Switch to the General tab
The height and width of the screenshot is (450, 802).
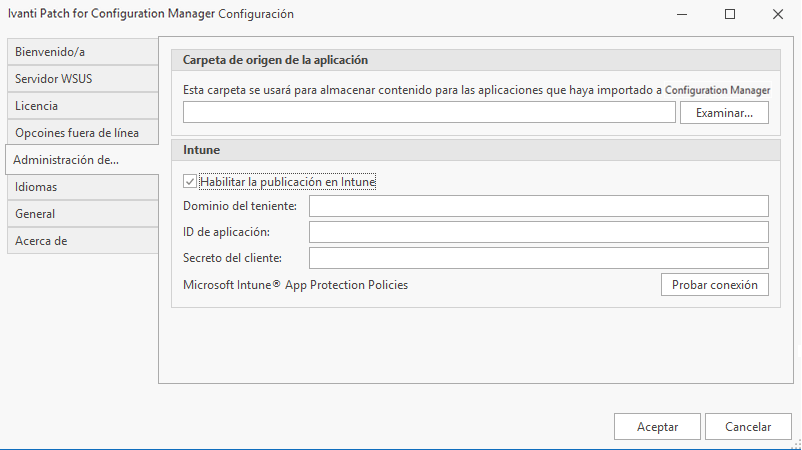[x=82, y=213]
